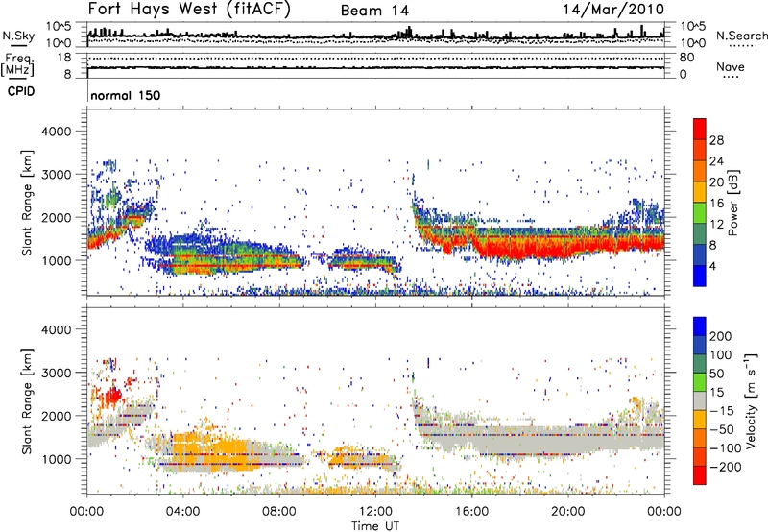
Task: Click the 'Slant Range [km]' label of velocity panel
Action: (x=28, y=400)
